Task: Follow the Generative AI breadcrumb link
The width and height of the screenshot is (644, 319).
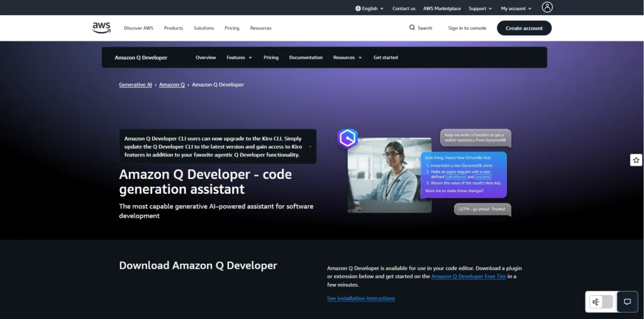Action: [x=136, y=85]
